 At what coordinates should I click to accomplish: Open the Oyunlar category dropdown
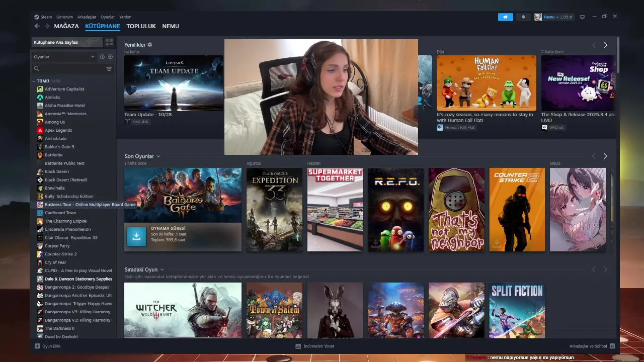click(x=64, y=57)
